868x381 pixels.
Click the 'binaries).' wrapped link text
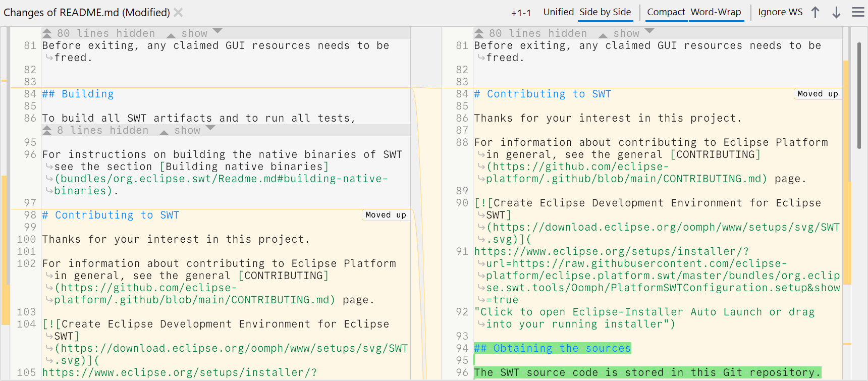[x=86, y=191]
